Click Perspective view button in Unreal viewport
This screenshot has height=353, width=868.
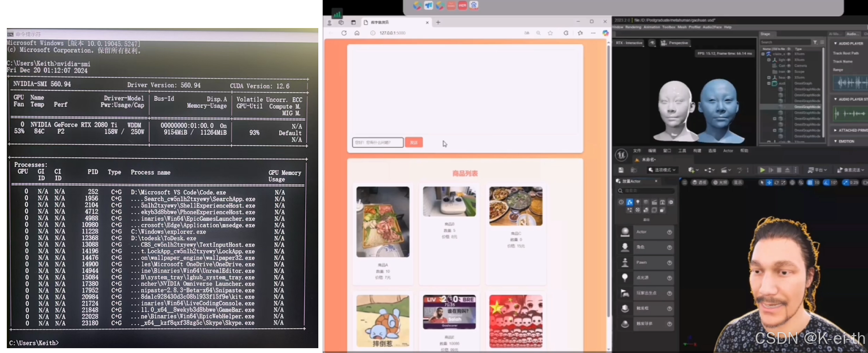coord(699,182)
